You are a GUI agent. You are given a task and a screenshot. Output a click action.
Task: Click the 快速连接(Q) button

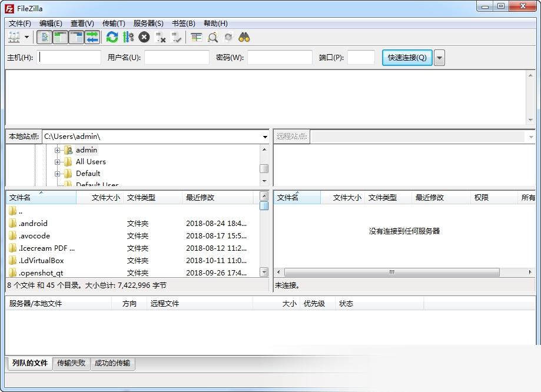[407, 58]
